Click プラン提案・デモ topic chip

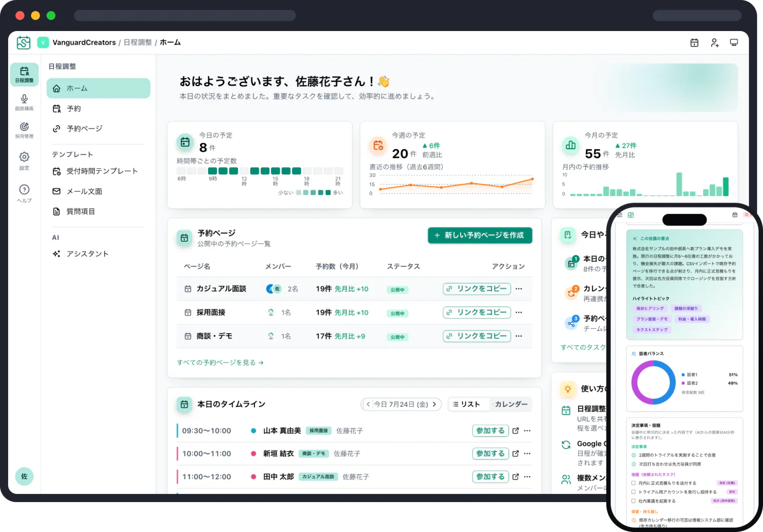[652, 319]
